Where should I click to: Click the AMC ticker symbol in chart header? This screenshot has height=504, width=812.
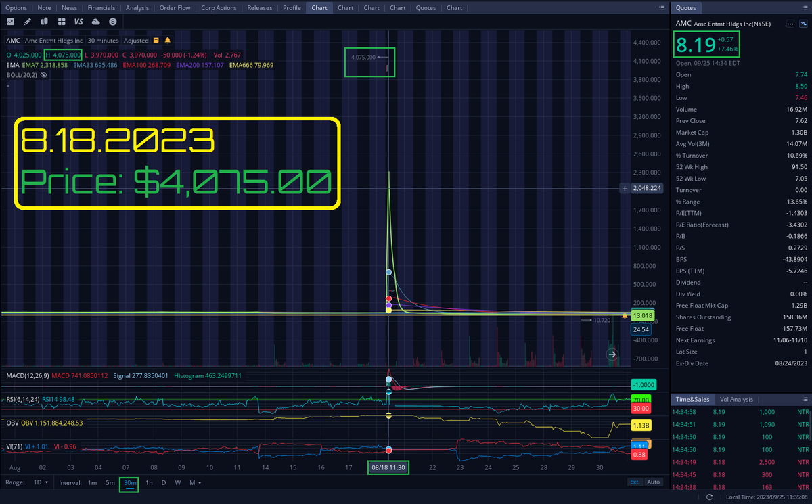tap(13, 40)
